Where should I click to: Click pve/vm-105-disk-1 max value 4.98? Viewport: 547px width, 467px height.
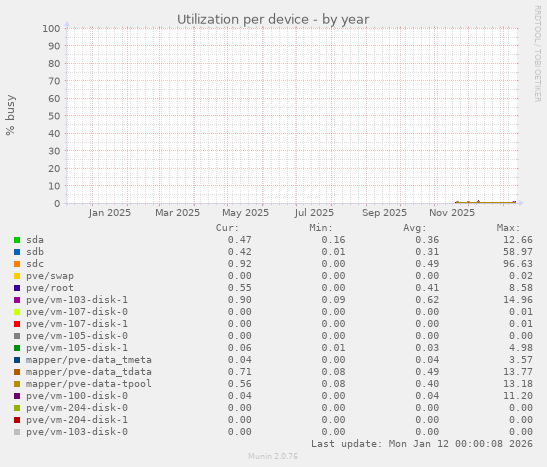click(521, 348)
